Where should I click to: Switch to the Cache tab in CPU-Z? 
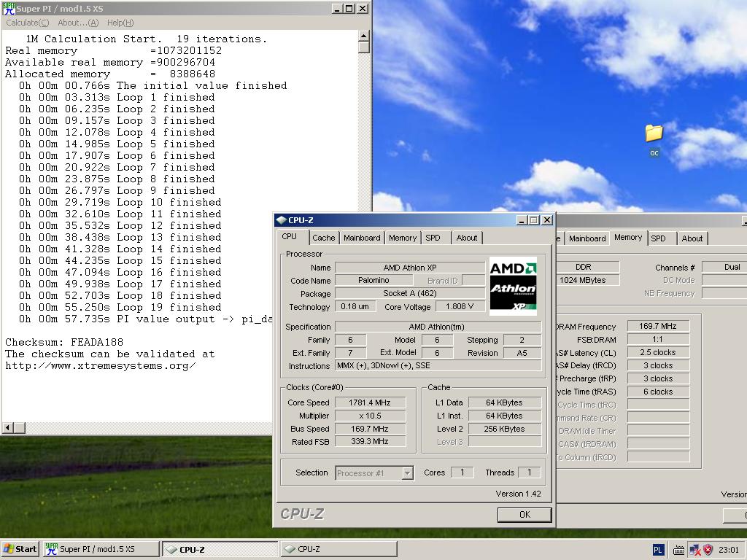tap(323, 238)
